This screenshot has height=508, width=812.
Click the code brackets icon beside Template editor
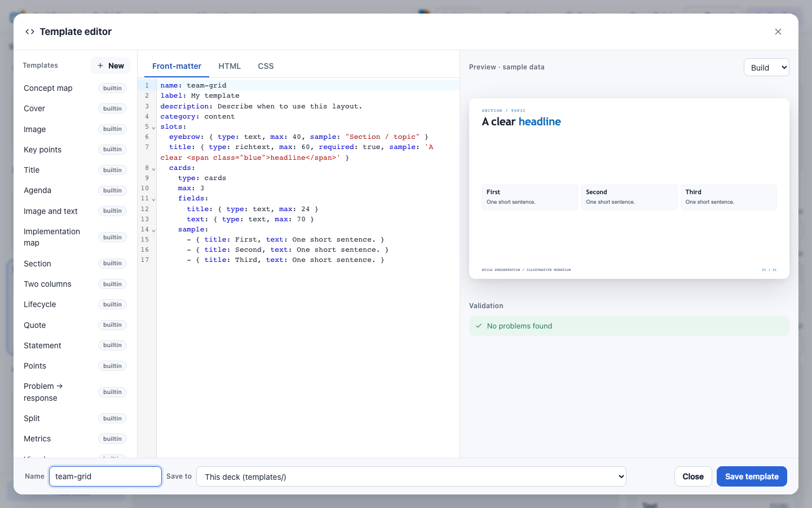point(30,32)
